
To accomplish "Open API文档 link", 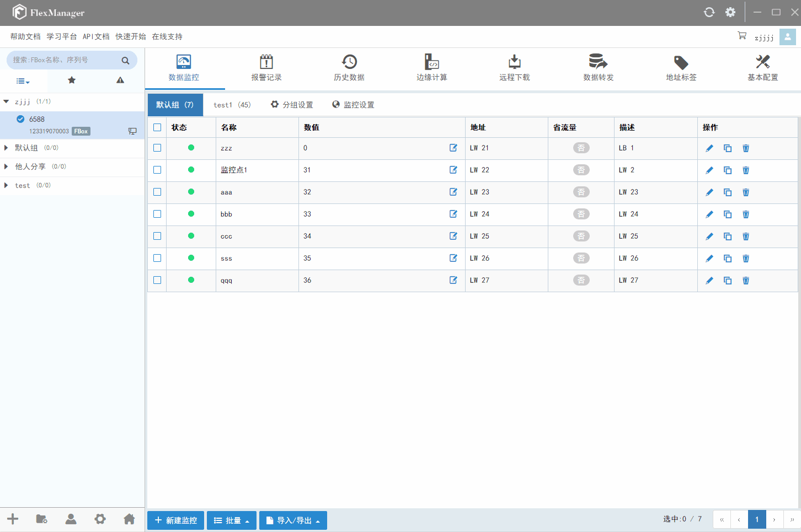I will coord(96,36).
